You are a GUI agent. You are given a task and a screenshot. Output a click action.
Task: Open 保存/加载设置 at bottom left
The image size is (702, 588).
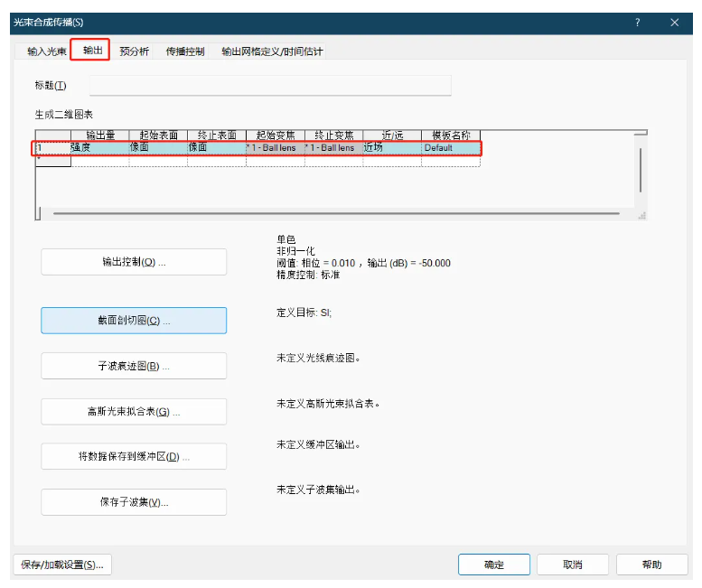pyautogui.click(x=62, y=565)
